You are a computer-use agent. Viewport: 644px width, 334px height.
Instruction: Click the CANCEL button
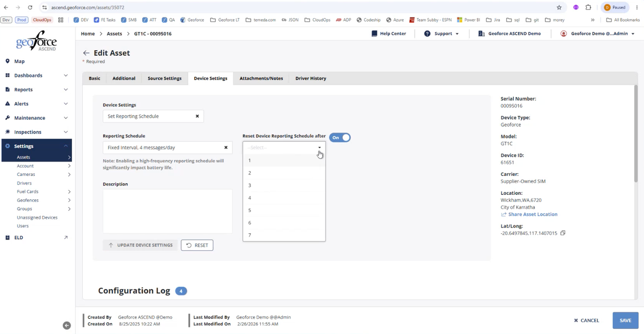click(586, 320)
